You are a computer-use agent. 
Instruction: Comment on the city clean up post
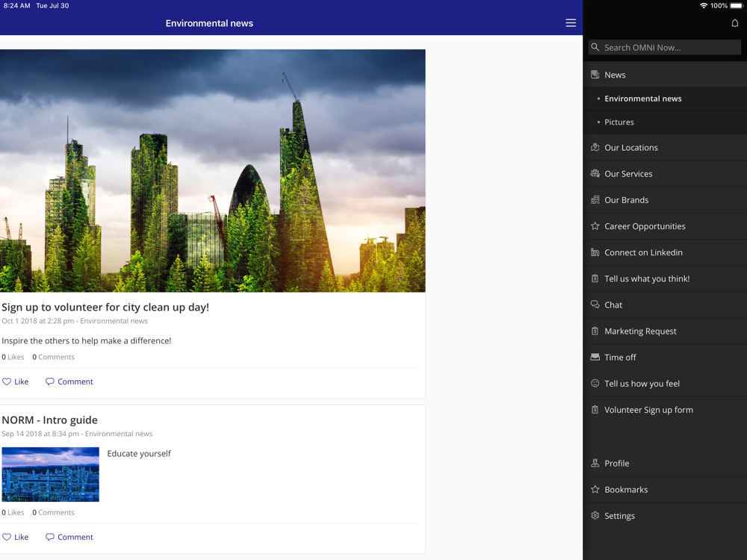click(69, 382)
